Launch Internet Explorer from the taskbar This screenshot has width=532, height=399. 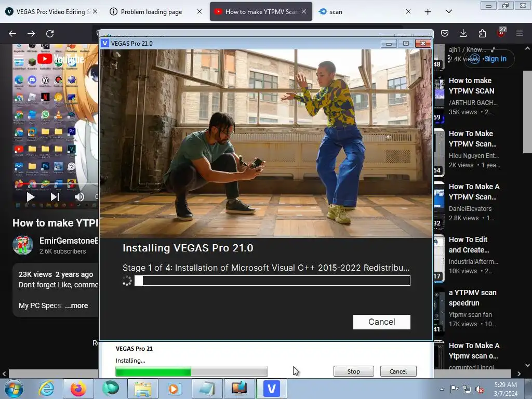tap(46, 389)
